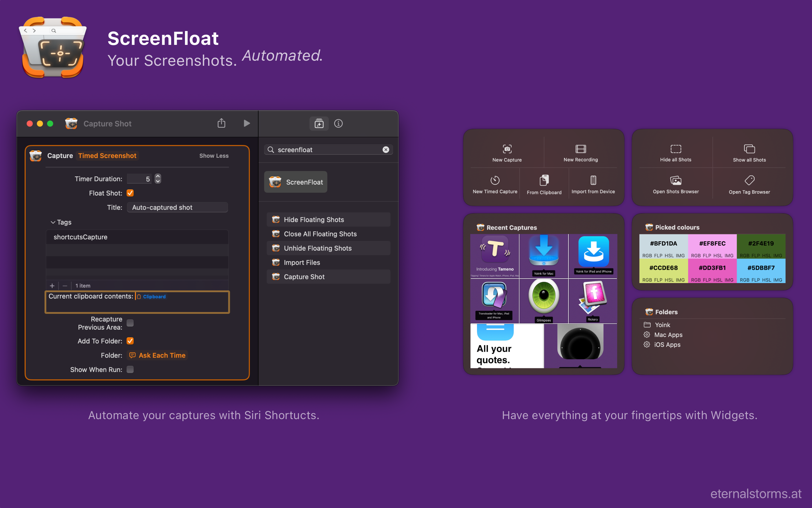The width and height of the screenshot is (812, 508).
Task: Open the Tameno recent capture thumbnail
Action: tap(495, 256)
